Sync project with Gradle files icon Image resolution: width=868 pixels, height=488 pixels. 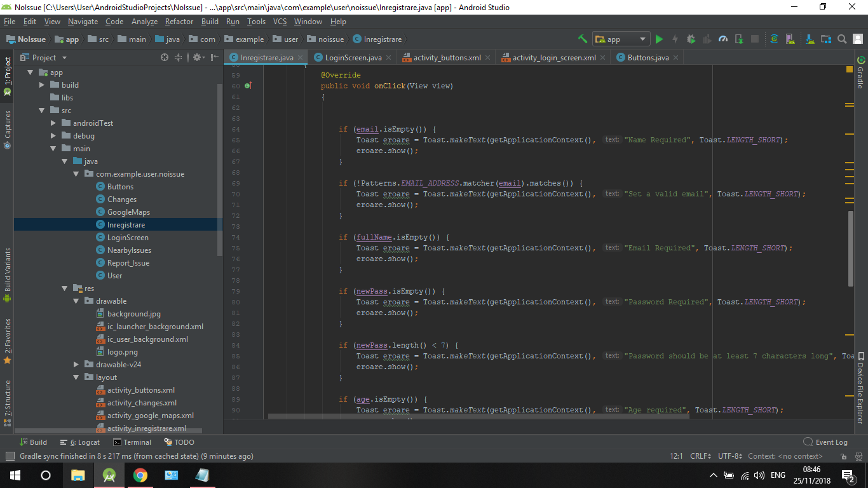point(774,39)
